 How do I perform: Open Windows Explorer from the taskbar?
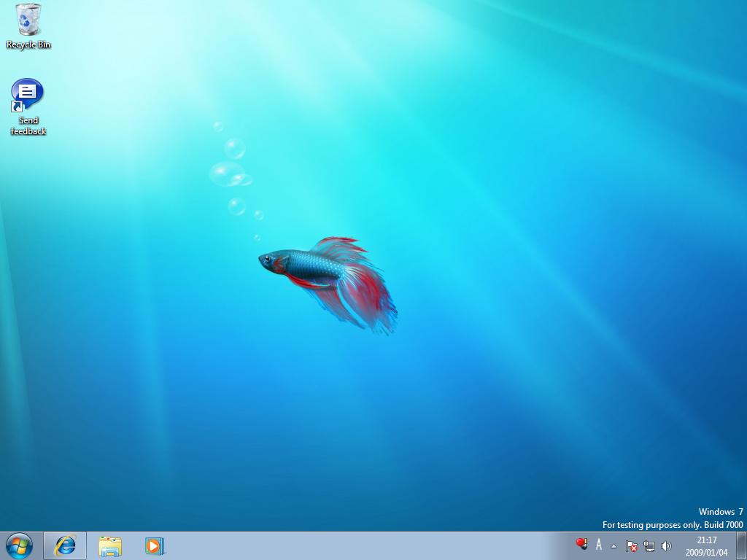click(x=110, y=545)
